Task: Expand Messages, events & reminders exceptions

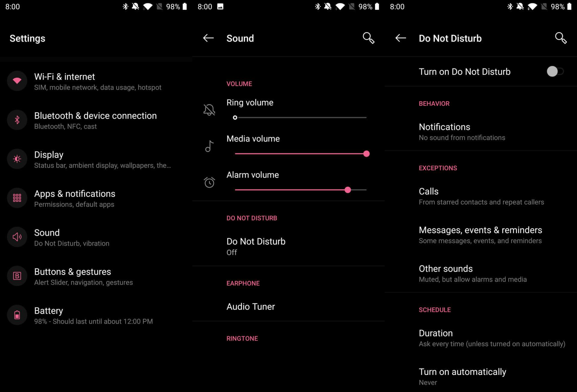Action: point(481,234)
